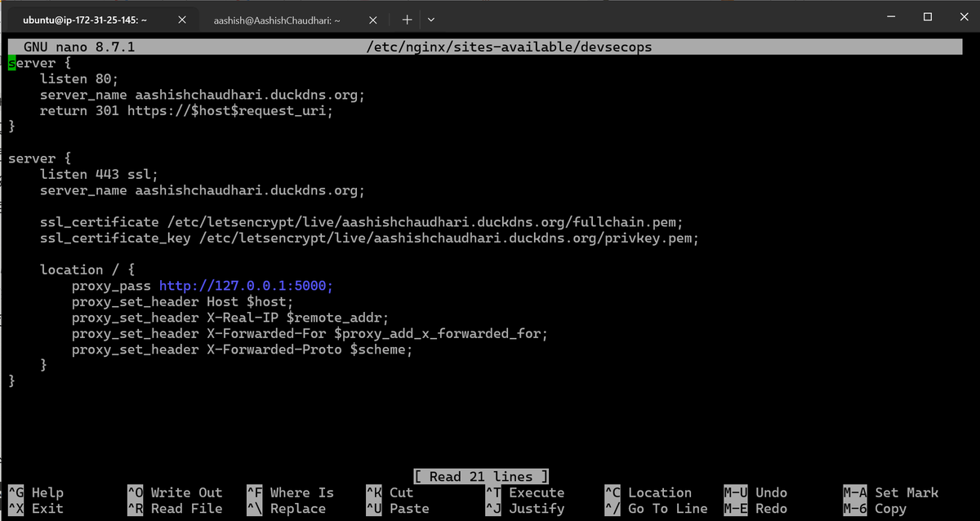Click the '[ Read 21 lines ]' status message

pyautogui.click(x=481, y=476)
